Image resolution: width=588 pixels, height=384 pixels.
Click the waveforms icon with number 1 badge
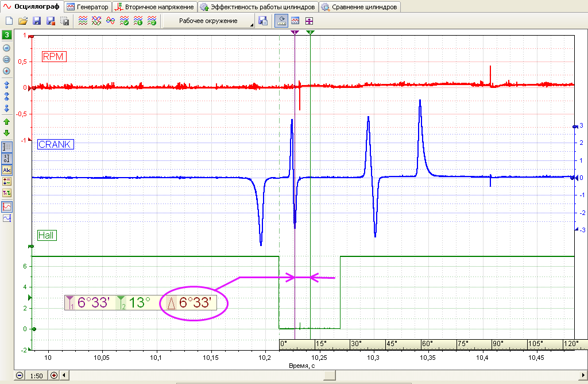138,21
